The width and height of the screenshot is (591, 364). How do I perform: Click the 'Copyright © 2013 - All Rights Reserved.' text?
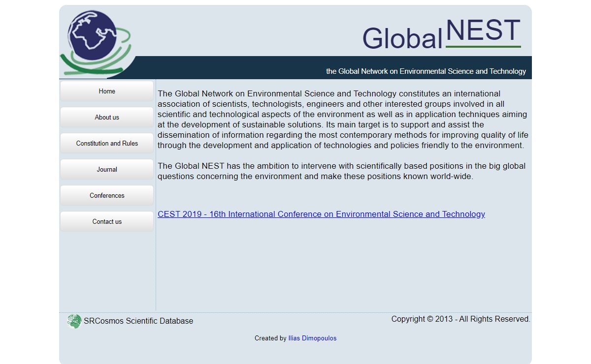pos(461,319)
